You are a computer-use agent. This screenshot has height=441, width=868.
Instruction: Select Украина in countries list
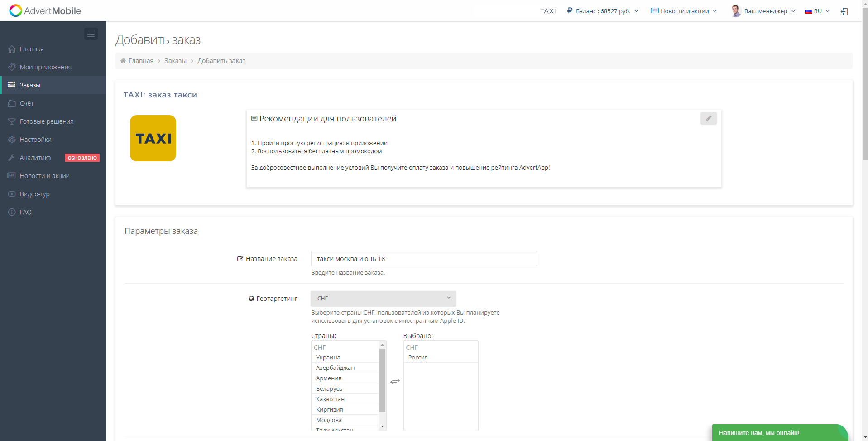tap(345, 357)
